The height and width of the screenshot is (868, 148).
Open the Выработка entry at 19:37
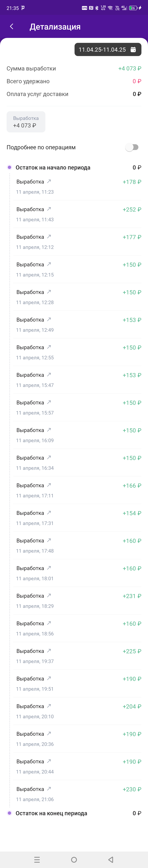click(x=77, y=656)
